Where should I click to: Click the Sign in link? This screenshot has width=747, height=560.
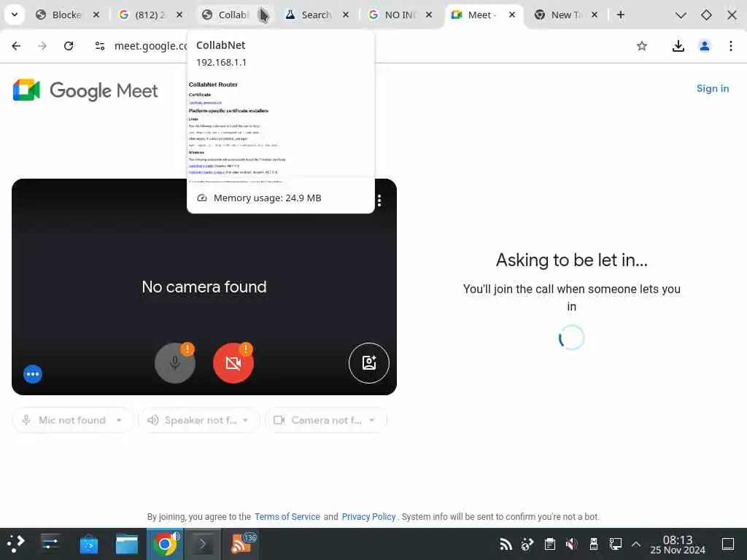coord(712,88)
